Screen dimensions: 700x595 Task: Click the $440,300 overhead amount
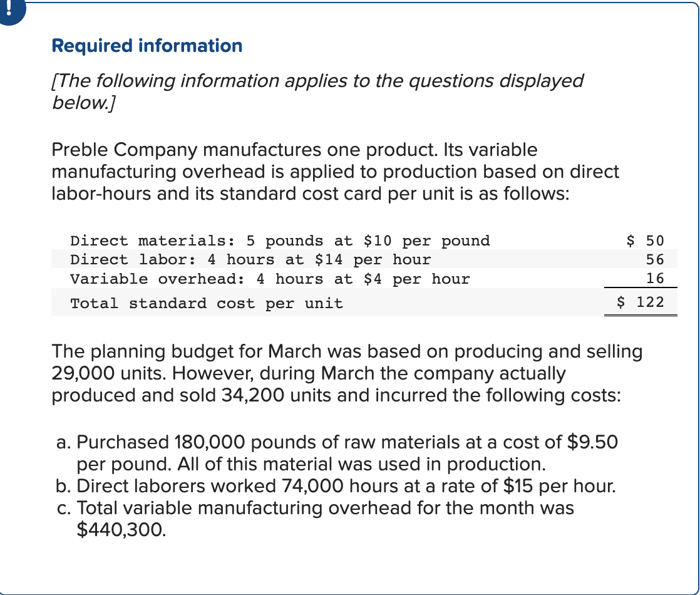(121, 530)
